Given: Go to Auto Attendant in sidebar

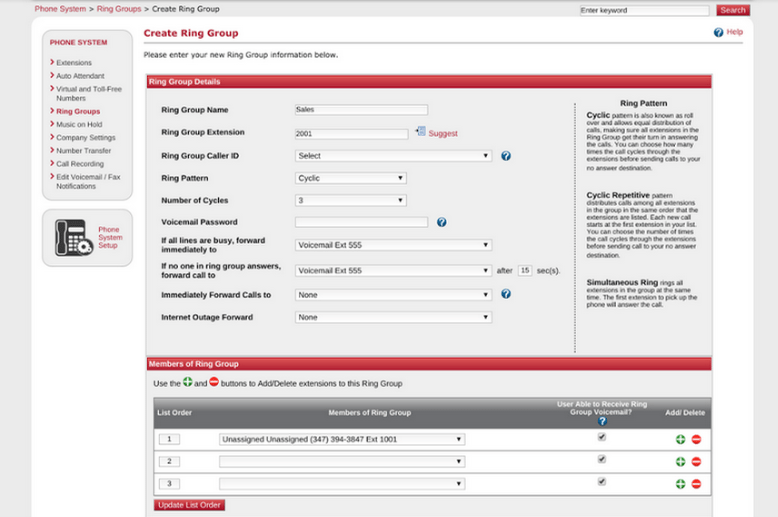Looking at the screenshot, I should click(x=80, y=76).
